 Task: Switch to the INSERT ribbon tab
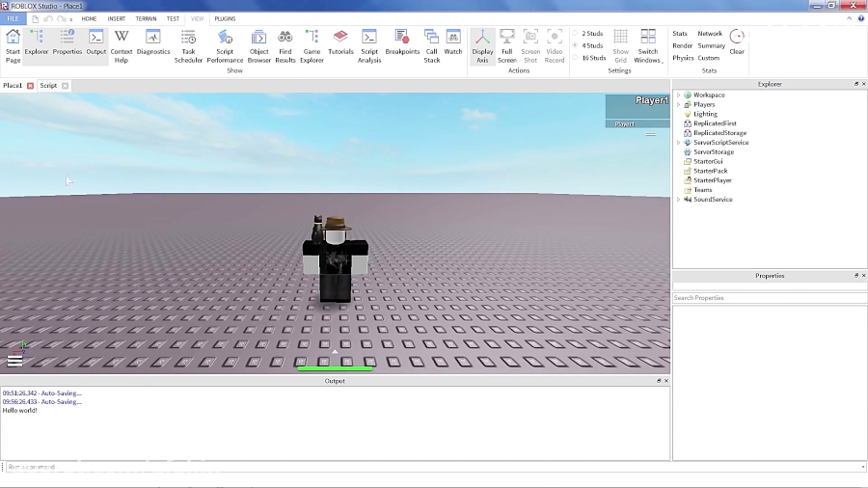pyautogui.click(x=117, y=19)
